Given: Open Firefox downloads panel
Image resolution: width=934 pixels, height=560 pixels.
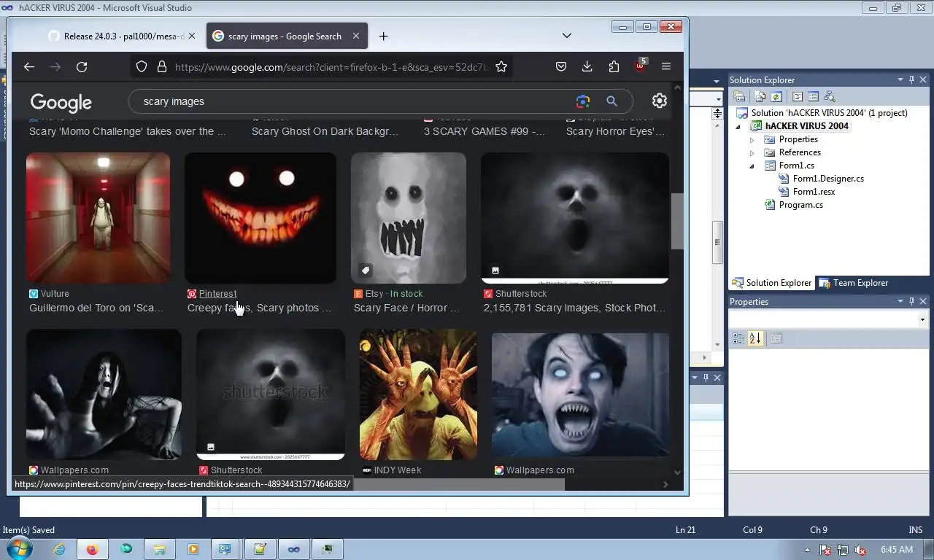Looking at the screenshot, I should coord(587,66).
